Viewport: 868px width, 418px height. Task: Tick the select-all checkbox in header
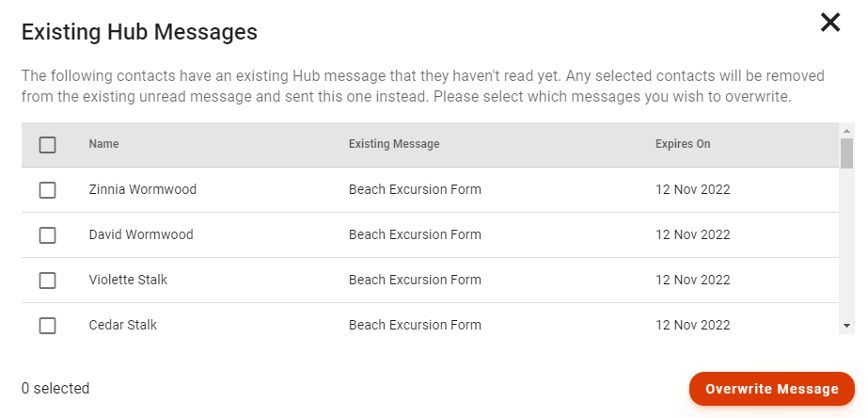(x=48, y=145)
